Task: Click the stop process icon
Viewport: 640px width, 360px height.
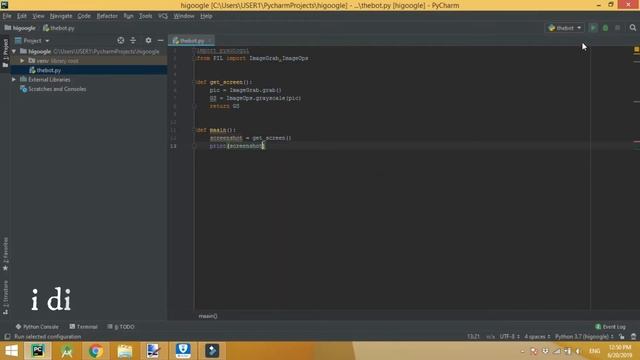Action: (x=618, y=28)
